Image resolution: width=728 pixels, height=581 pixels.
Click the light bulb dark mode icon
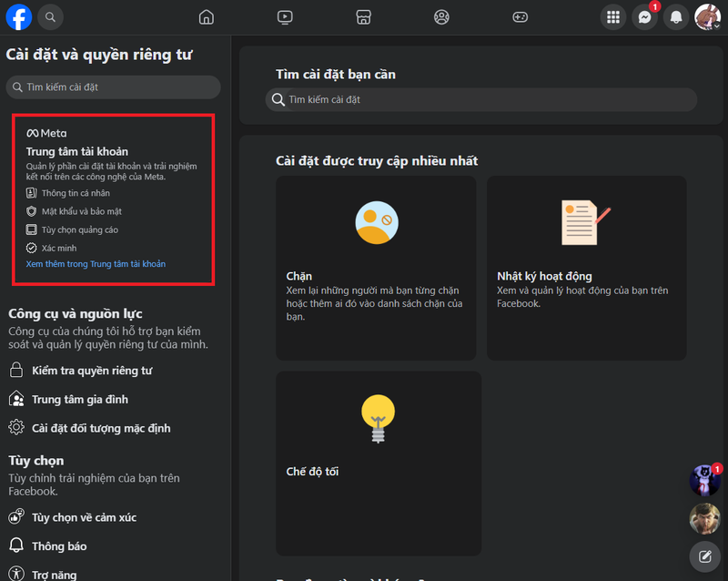(378, 418)
